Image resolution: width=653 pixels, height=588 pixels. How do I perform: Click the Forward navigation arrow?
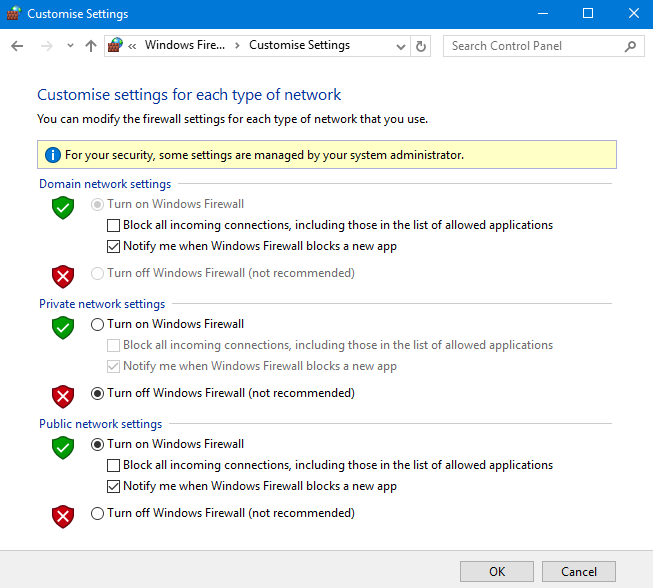47,46
